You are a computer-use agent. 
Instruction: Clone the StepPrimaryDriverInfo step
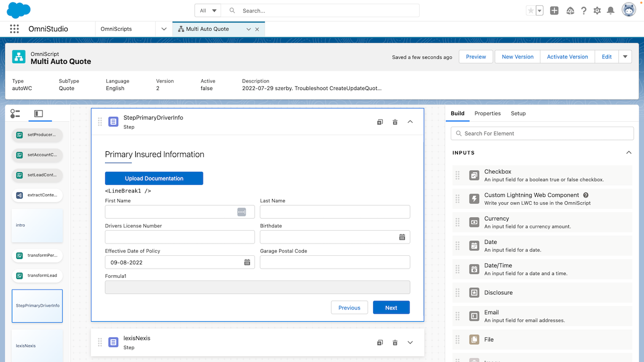click(x=380, y=122)
